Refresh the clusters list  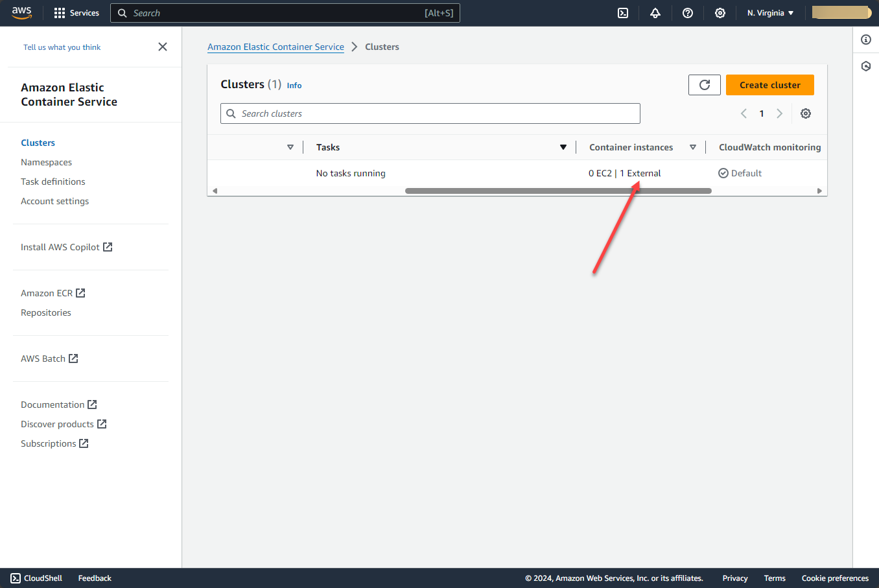pyautogui.click(x=705, y=85)
